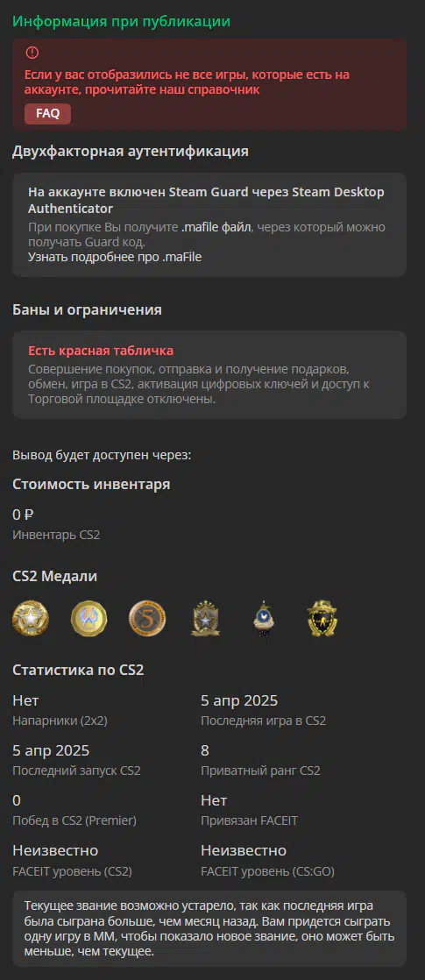Open the 'Узнать подробнее про .maFile' link
This screenshot has height=980, width=425.
(115, 257)
